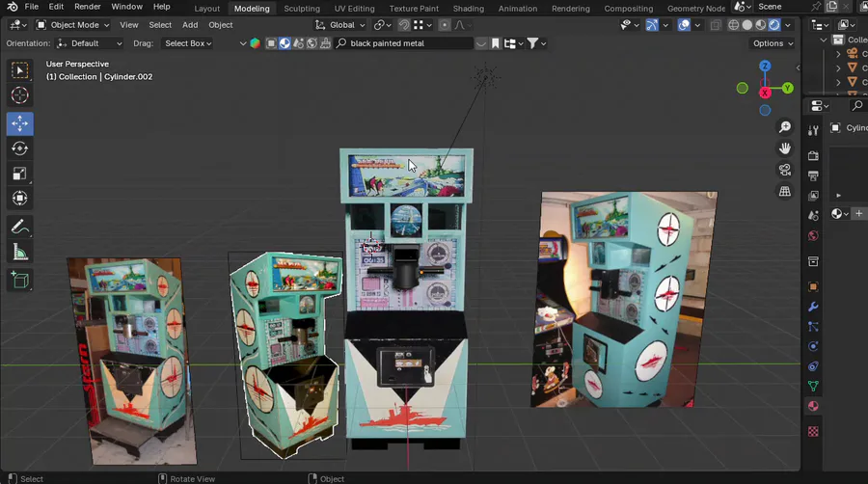Open the viewport Select menu
Image resolution: width=868 pixels, height=484 pixels.
point(160,25)
